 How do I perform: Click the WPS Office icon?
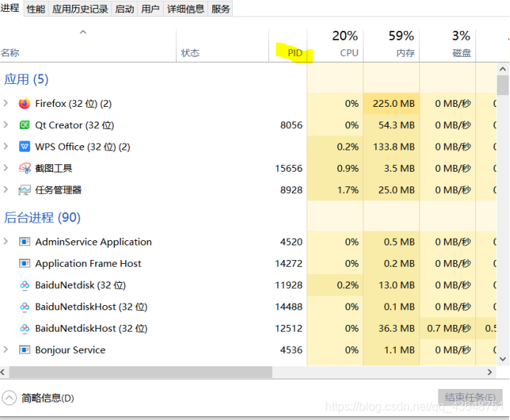click(24, 147)
